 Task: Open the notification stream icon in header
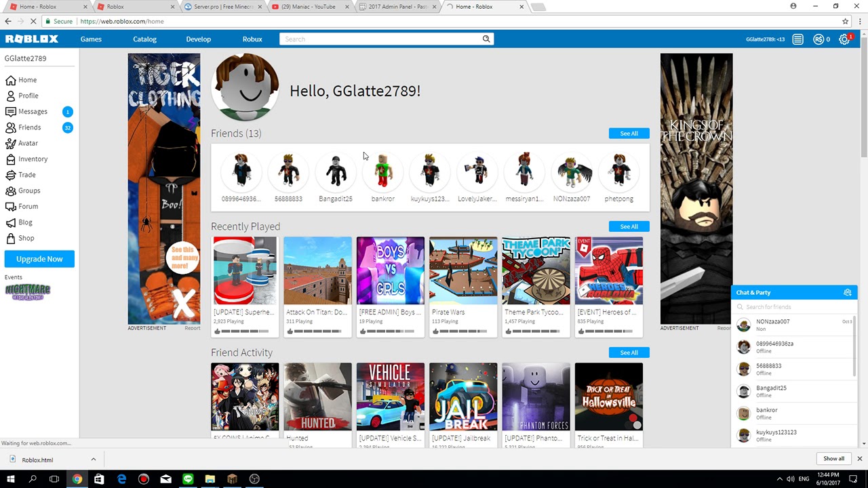click(x=798, y=39)
